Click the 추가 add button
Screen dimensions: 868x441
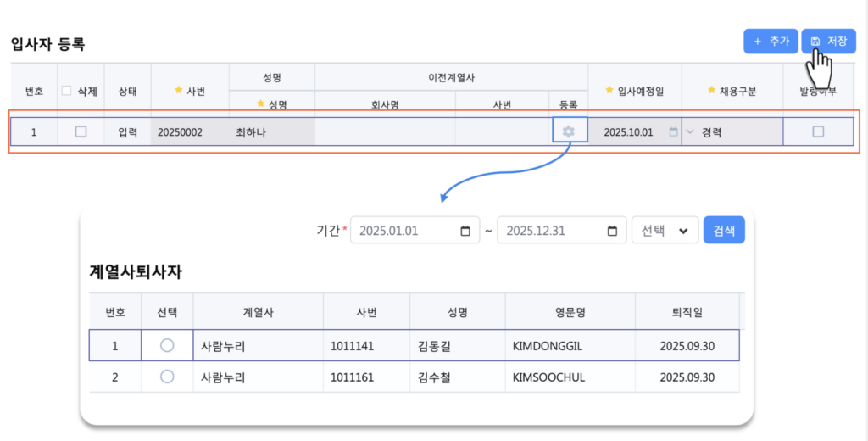click(x=771, y=42)
